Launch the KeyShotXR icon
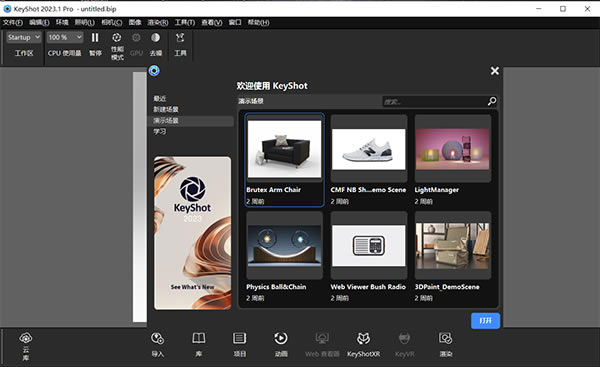Image resolution: width=600 pixels, height=367 pixels. [363, 338]
